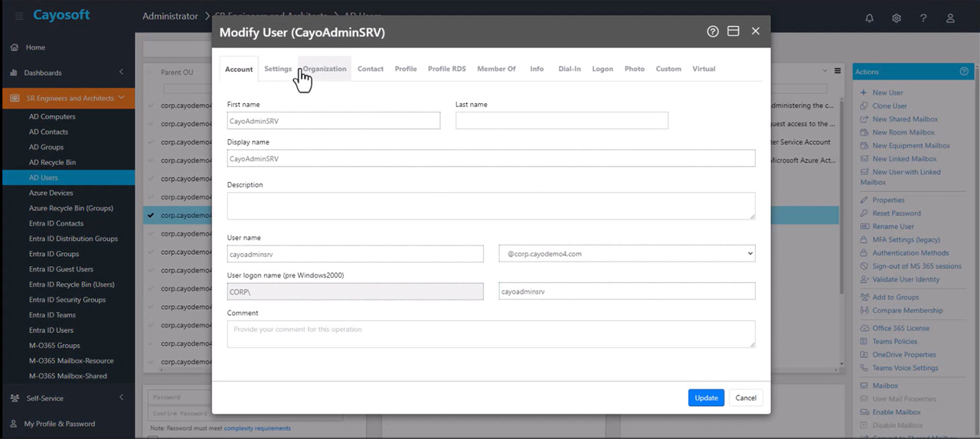The width and height of the screenshot is (980, 439).
Task: Open the notifications bell
Action: click(870, 18)
